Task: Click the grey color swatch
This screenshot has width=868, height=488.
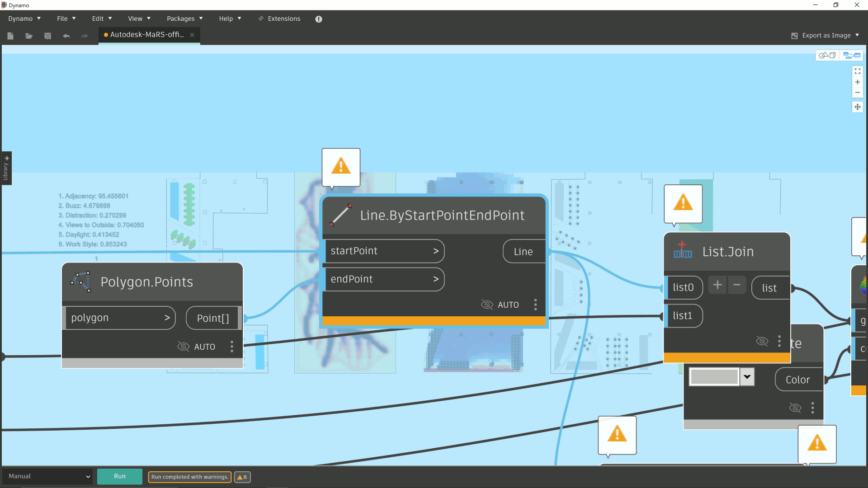Action: click(714, 376)
